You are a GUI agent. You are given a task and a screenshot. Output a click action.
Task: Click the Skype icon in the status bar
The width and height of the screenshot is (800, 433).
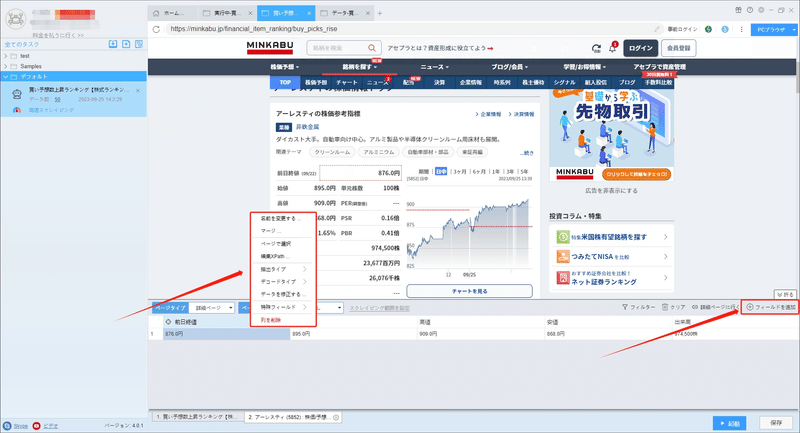[x=7, y=425]
